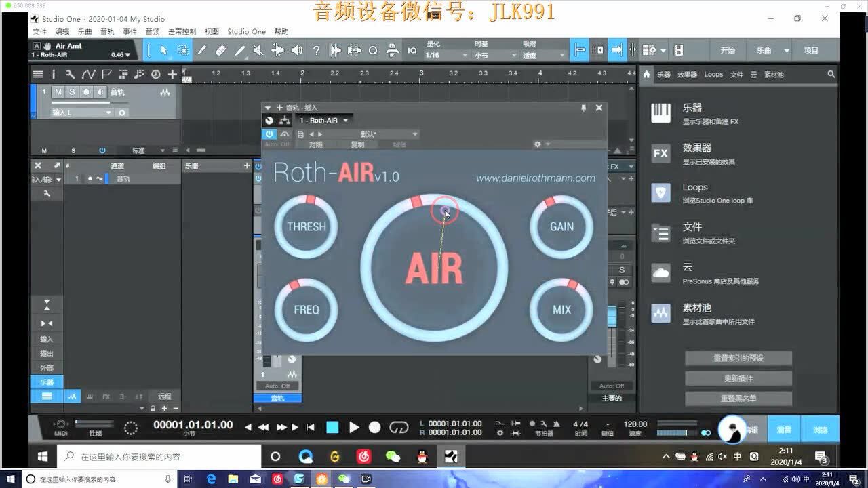
Task: Select the zoom tool (Q magnifier)
Action: pyautogui.click(x=372, y=49)
